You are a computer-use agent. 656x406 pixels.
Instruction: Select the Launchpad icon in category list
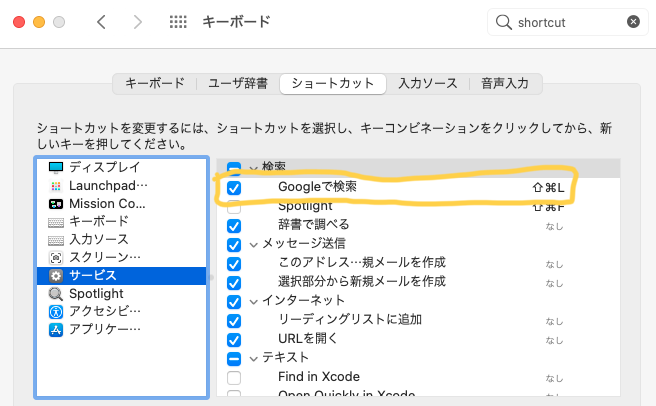(x=55, y=185)
